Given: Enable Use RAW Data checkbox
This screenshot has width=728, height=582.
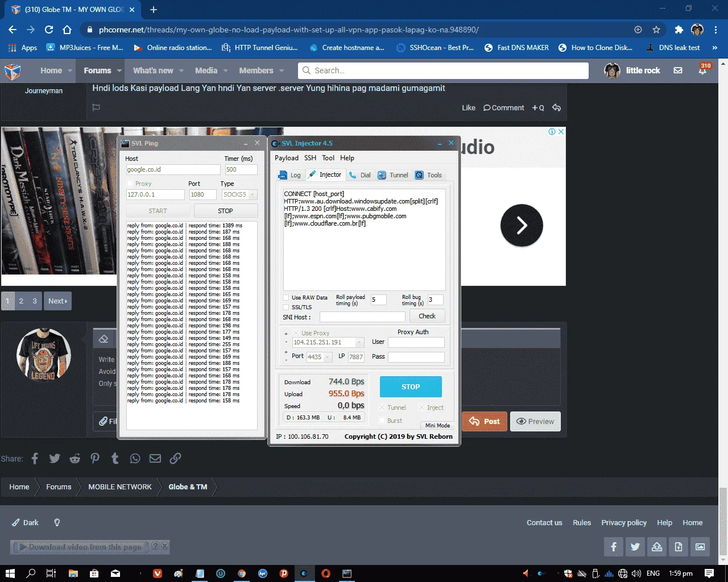Looking at the screenshot, I should [286, 298].
